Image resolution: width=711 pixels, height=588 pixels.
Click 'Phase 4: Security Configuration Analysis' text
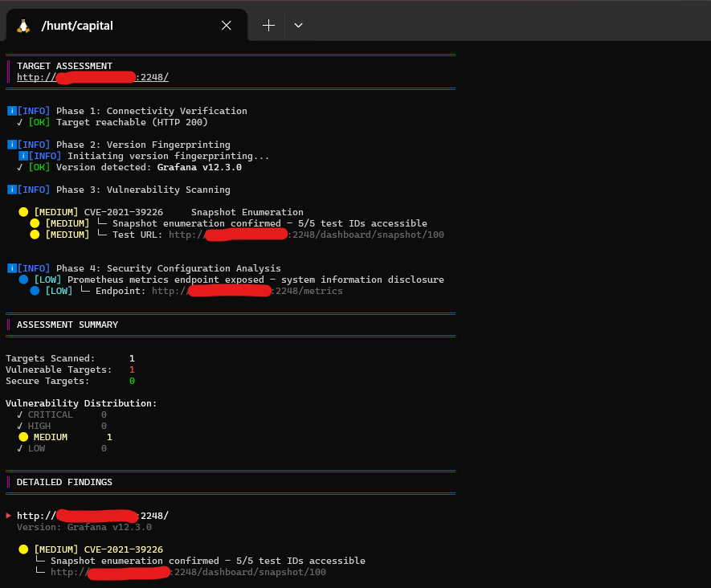point(168,268)
